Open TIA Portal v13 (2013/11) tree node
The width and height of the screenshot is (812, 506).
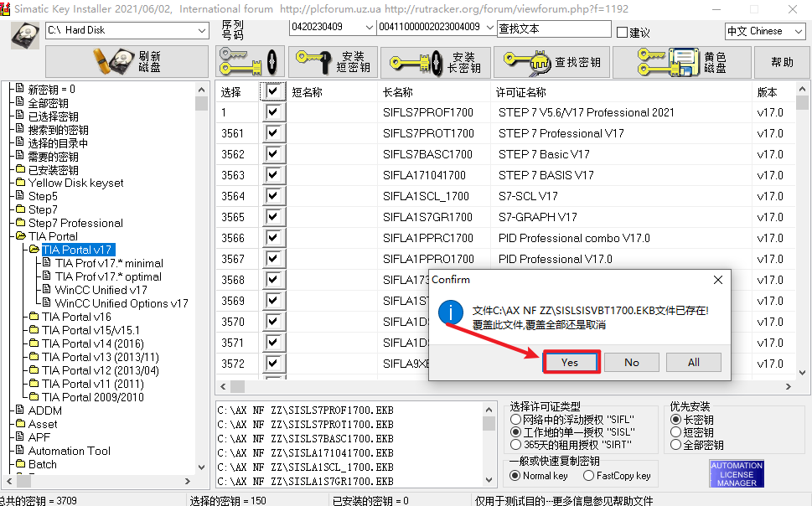pos(101,357)
